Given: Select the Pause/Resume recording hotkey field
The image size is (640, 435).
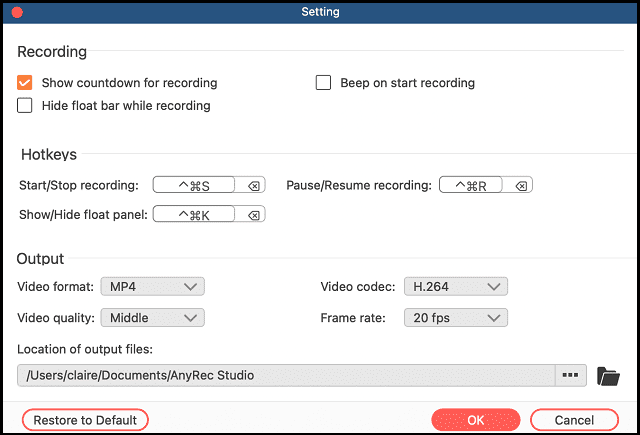Looking at the screenshot, I should coord(471,185).
